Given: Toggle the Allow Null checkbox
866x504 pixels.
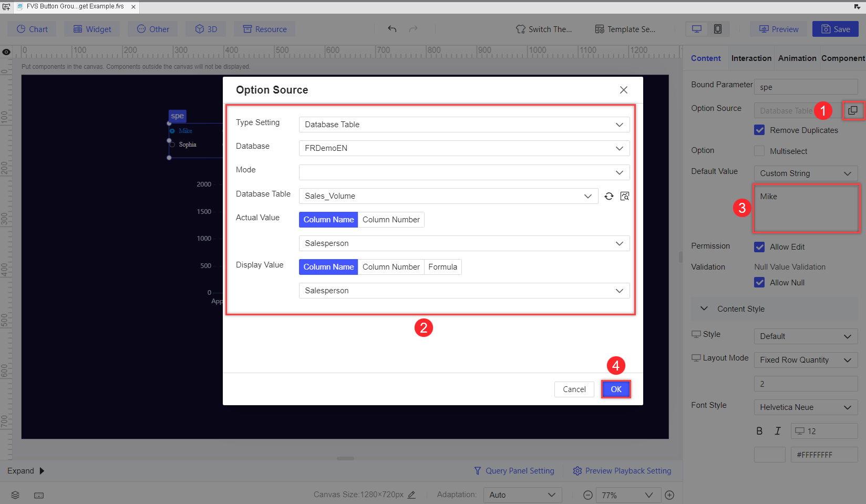Looking at the screenshot, I should 759,282.
